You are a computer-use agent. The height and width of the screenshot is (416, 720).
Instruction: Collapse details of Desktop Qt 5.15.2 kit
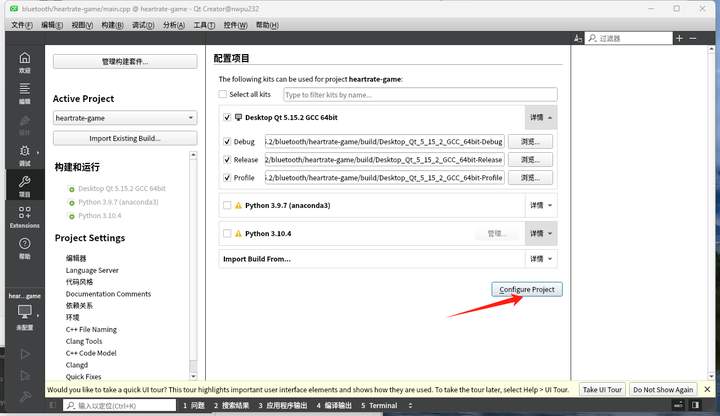pos(541,118)
